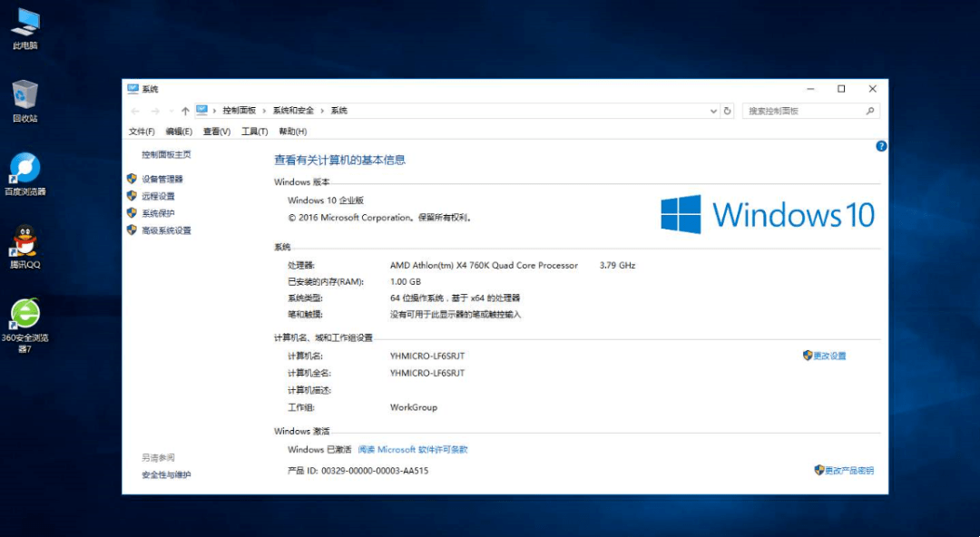Refresh the page with the refresh icon
980x537 pixels.
(729, 110)
